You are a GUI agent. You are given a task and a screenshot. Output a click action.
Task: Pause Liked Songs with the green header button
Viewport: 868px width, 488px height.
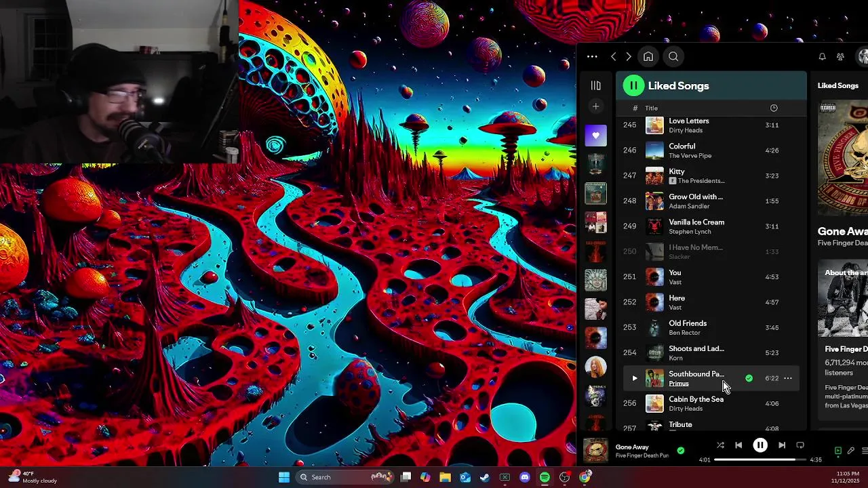pyautogui.click(x=633, y=85)
